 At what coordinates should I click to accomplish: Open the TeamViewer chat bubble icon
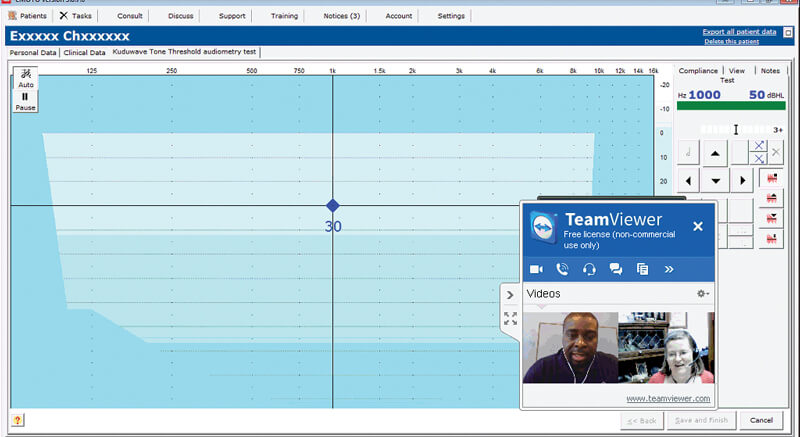tap(616, 269)
